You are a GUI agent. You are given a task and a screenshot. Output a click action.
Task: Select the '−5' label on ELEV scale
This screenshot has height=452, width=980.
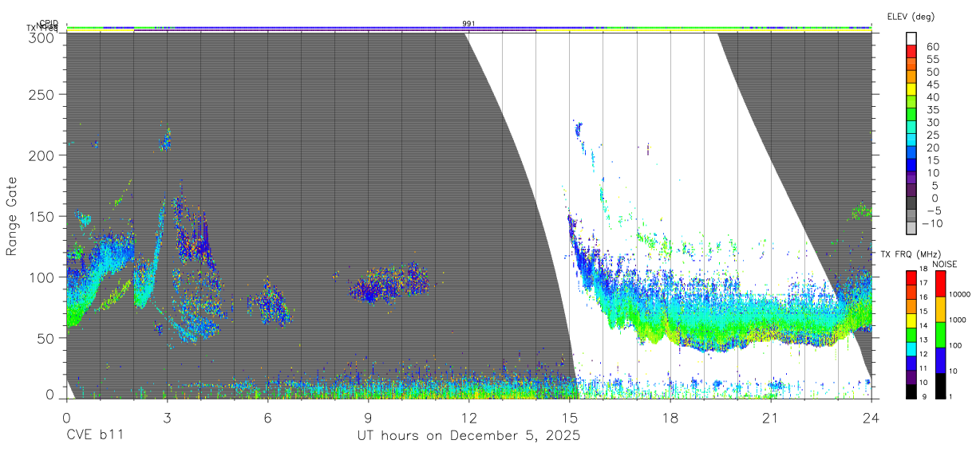coord(935,210)
